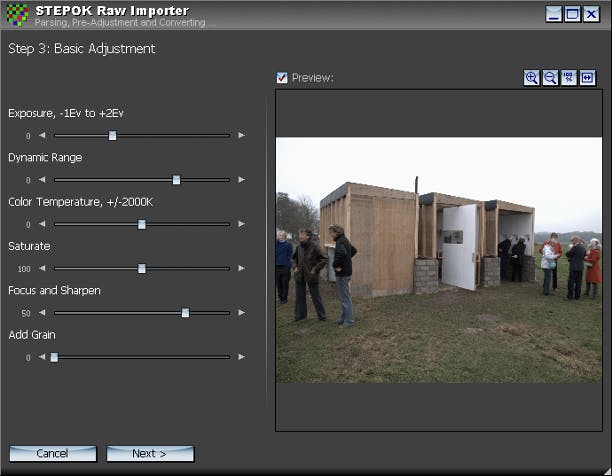Click the Saturate slider handle
Viewport: 612px width, 476px height.
point(142,268)
